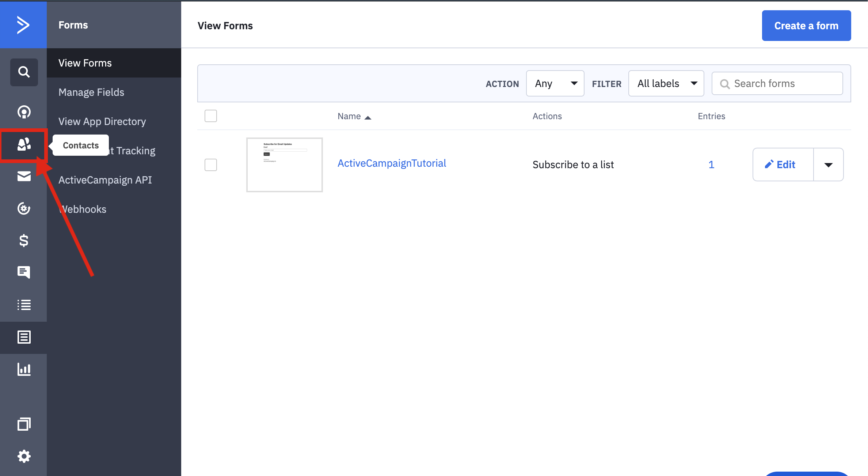Open the Campaigns envelope icon
The width and height of the screenshot is (868, 476).
click(24, 177)
